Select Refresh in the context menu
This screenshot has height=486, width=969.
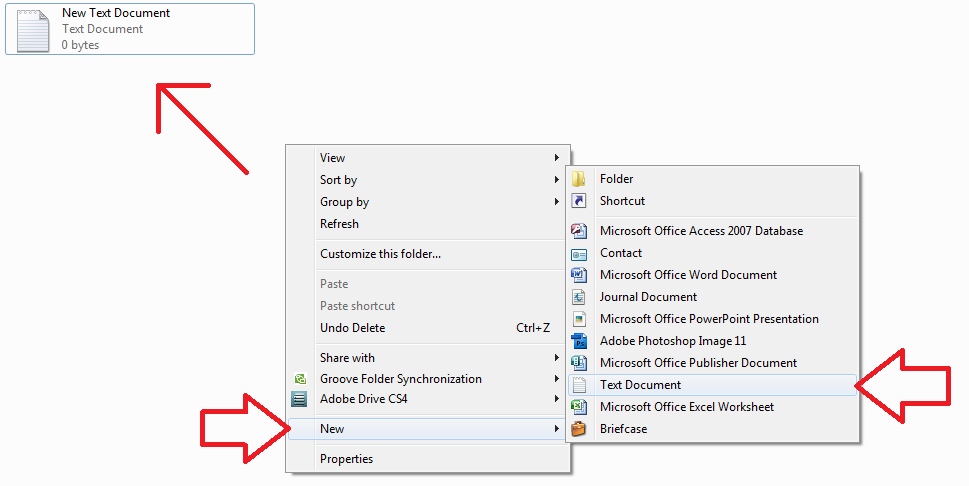pyautogui.click(x=428, y=224)
